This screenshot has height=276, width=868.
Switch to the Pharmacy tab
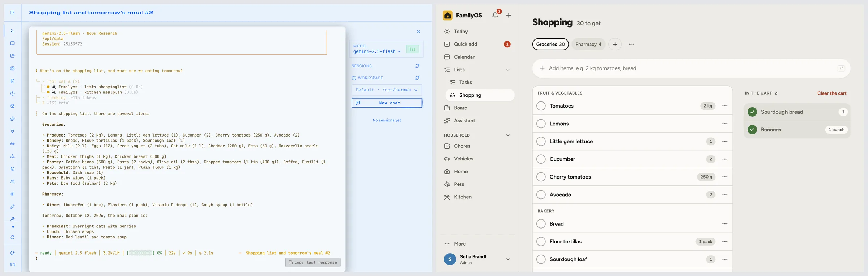coord(588,44)
